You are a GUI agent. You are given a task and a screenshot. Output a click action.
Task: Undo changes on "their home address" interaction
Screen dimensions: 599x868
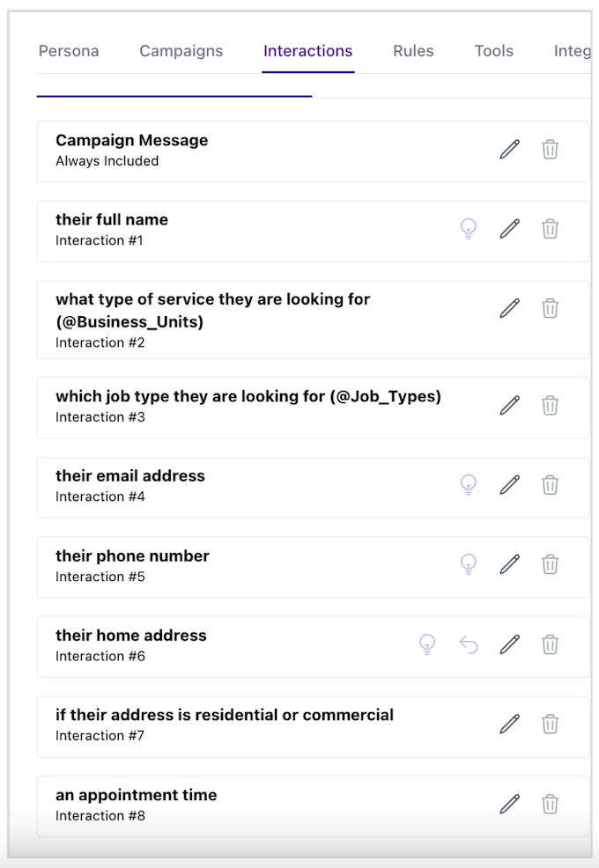469,644
